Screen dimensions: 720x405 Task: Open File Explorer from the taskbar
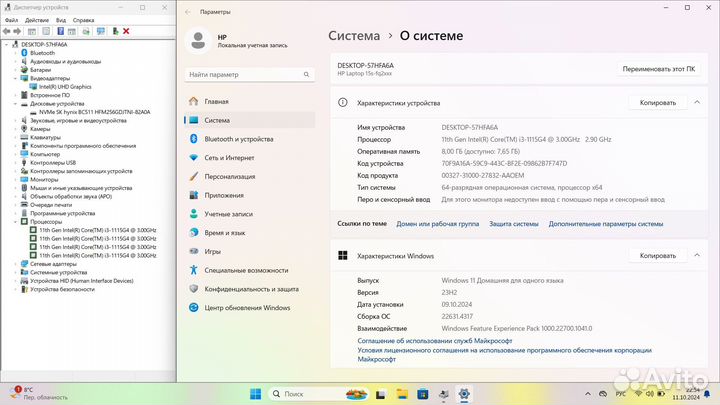[x=402, y=394]
